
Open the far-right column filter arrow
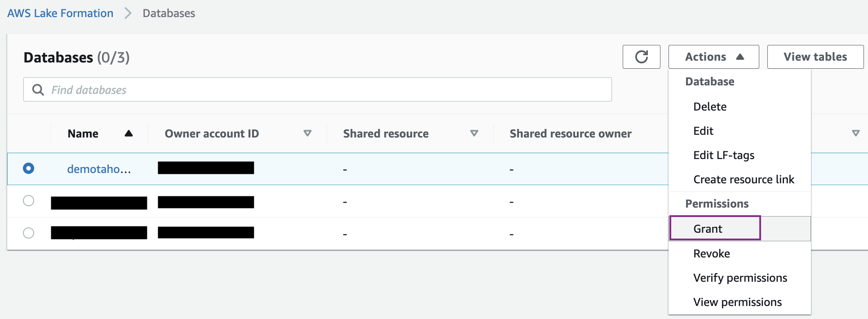[x=855, y=133]
